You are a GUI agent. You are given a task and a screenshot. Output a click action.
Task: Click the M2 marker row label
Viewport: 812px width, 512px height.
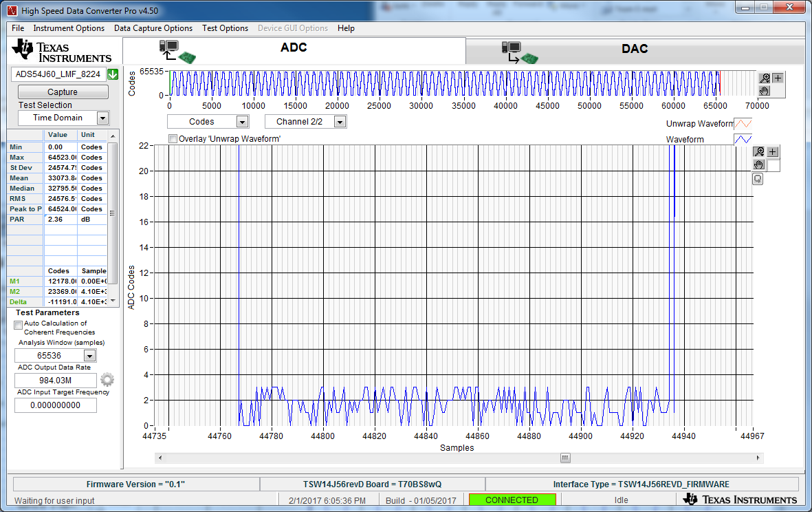coord(25,292)
